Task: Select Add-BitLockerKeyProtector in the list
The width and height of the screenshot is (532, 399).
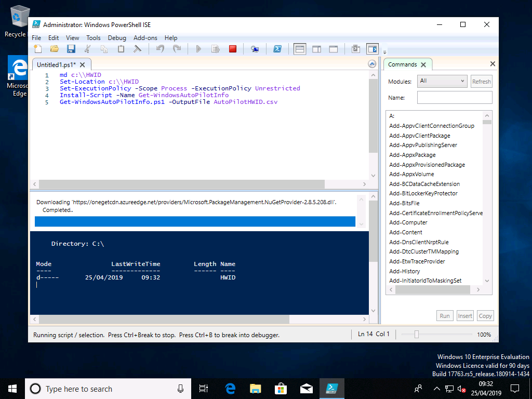Action: click(x=423, y=193)
